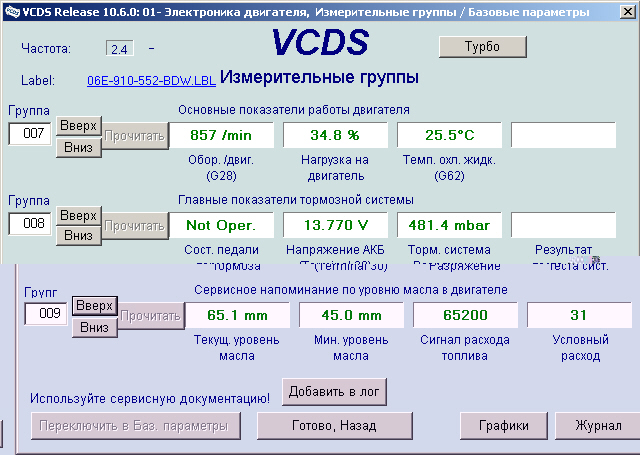Image resolution: width=640 pixels, height=455 pixels.
Task: Select the 13.770 V battery voltage value
Action: tap(335, 225)
